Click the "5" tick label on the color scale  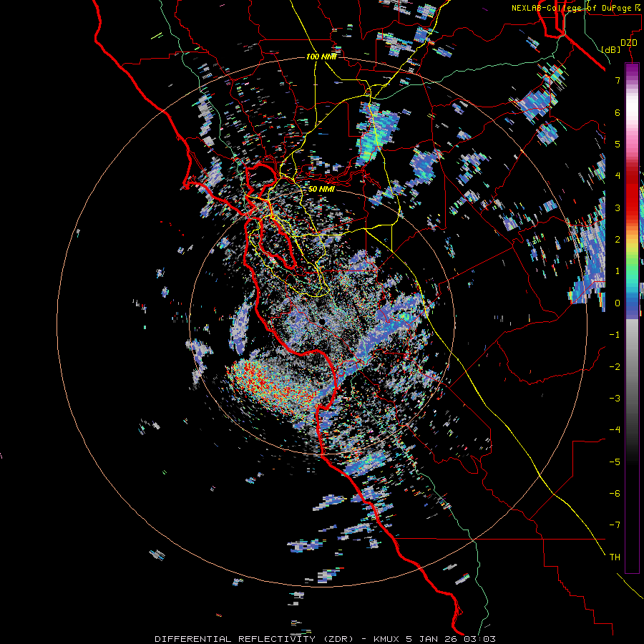click(x=618, y=144)
